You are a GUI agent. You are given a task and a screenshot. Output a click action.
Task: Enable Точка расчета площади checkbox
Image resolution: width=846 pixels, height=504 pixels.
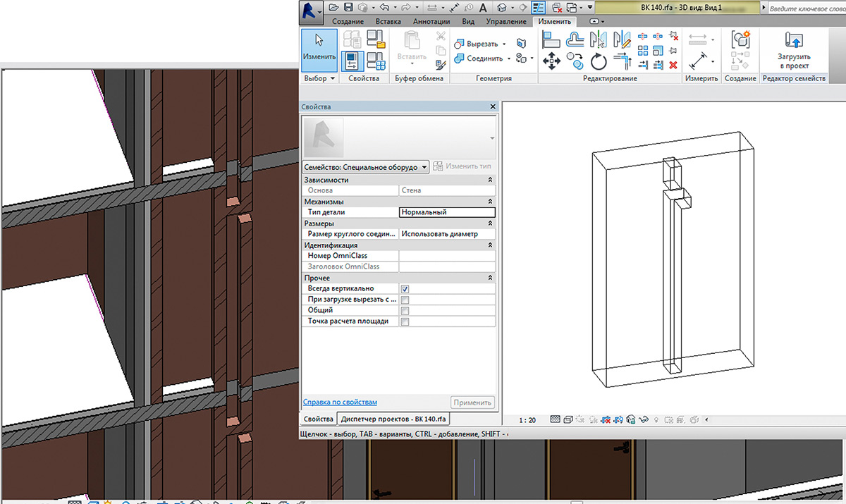click(405, 321)
